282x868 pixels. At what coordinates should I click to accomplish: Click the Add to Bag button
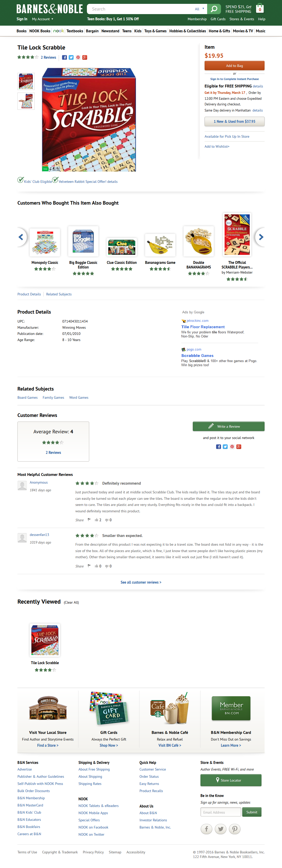click(234, 66)
